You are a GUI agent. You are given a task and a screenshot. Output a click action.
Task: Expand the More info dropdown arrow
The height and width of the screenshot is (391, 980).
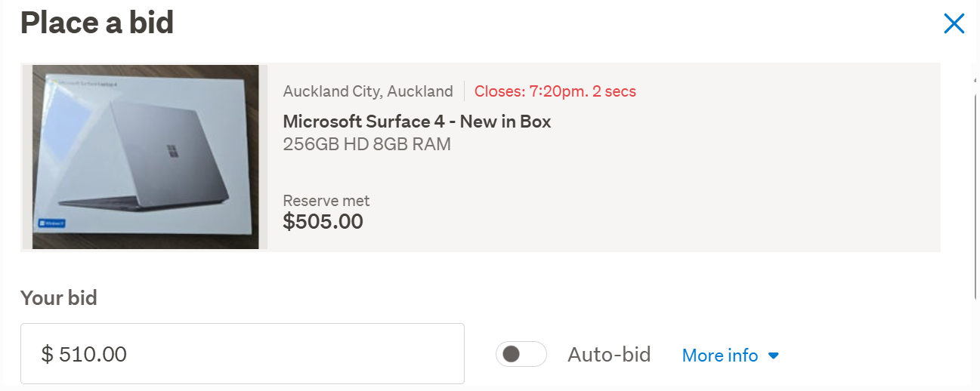(773, 356)
